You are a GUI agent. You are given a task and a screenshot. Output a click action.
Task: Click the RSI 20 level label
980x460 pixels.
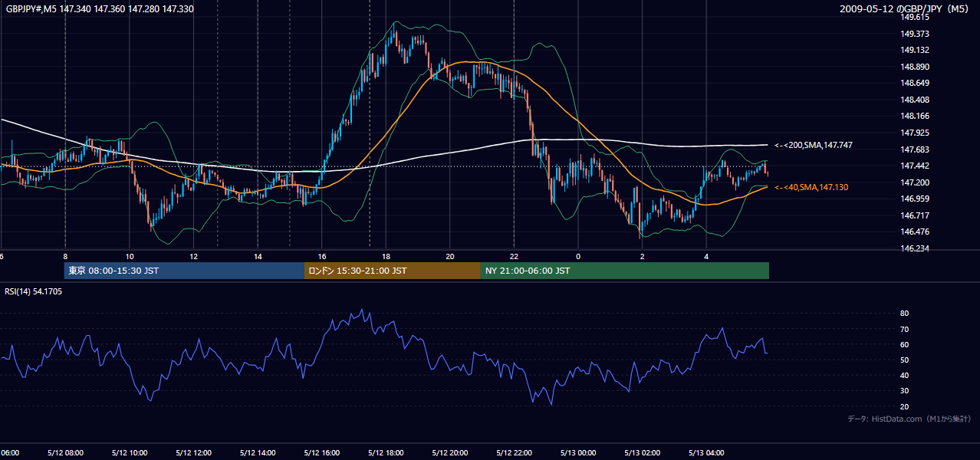coord(905,406)
